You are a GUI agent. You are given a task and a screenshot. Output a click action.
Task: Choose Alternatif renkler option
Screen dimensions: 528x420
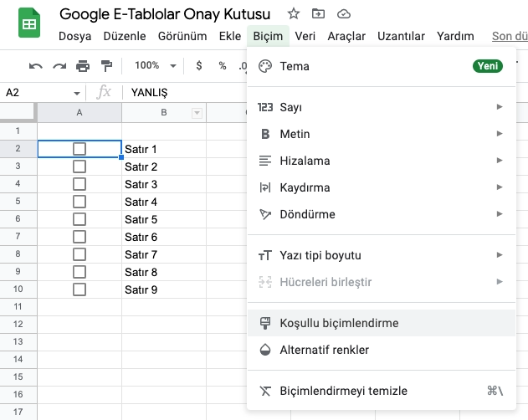324,350
